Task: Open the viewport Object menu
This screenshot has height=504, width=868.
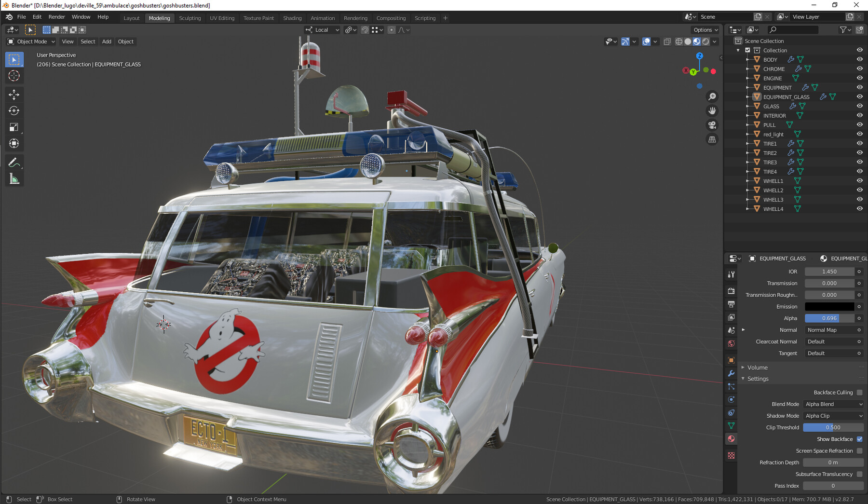Action: point(125,41)
